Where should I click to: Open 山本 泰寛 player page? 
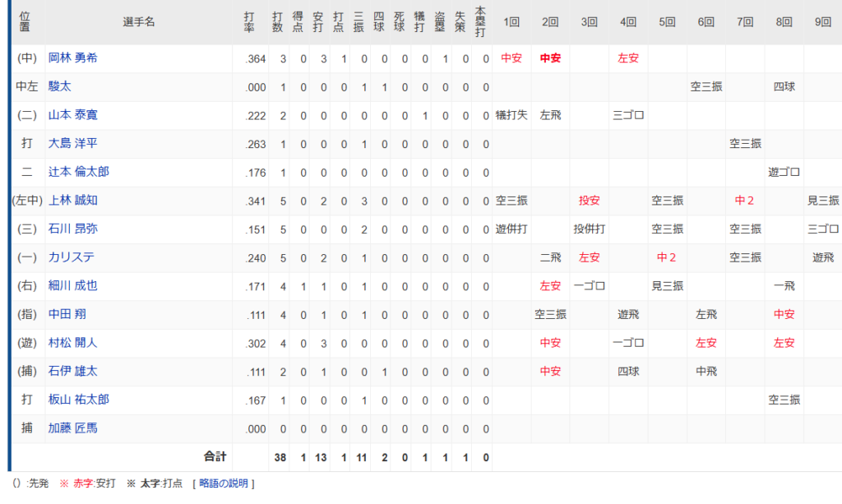pyautogui.click(x=73, y=115)
